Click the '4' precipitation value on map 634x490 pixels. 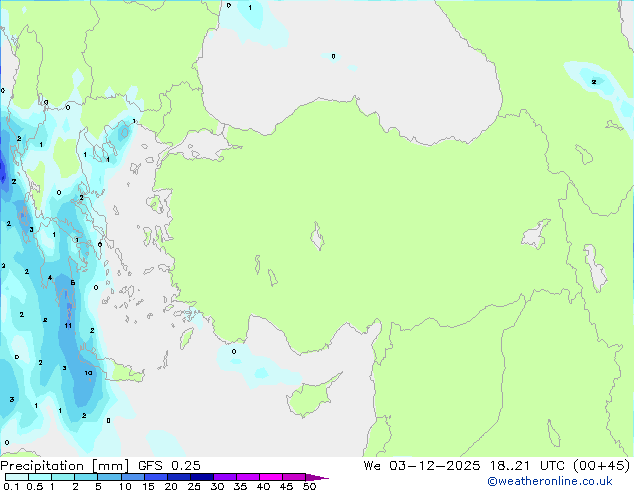tap(50, 277)
